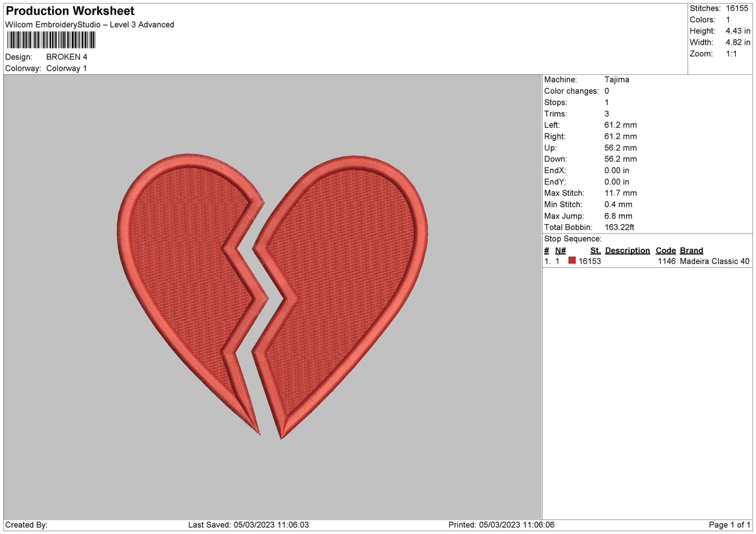The image size is (756, 534).
Task: Click the Description column header
Action: click(x=627, y=250)
